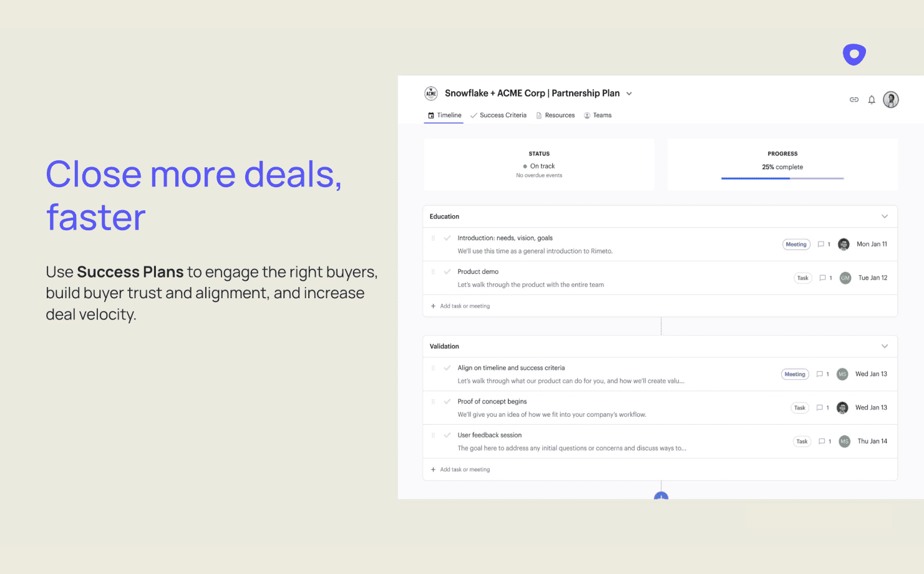Click the GM assignee avatar on Product demo

[x=845, y=278]
